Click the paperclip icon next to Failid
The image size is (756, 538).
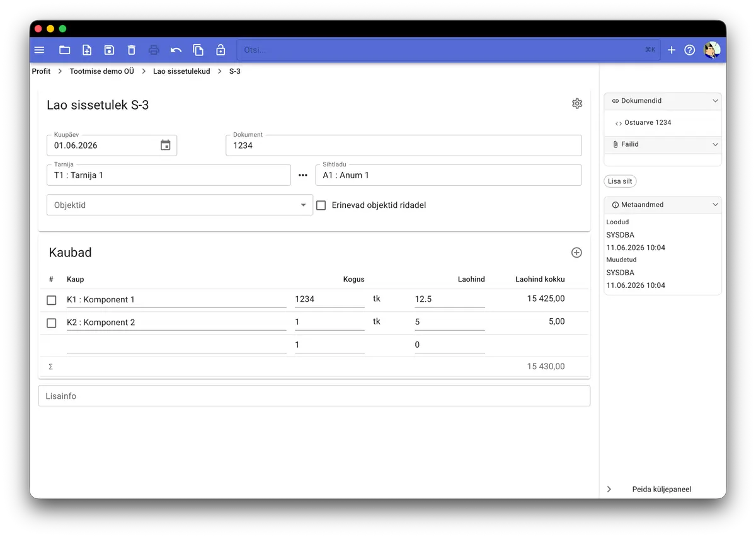[616, 144]
